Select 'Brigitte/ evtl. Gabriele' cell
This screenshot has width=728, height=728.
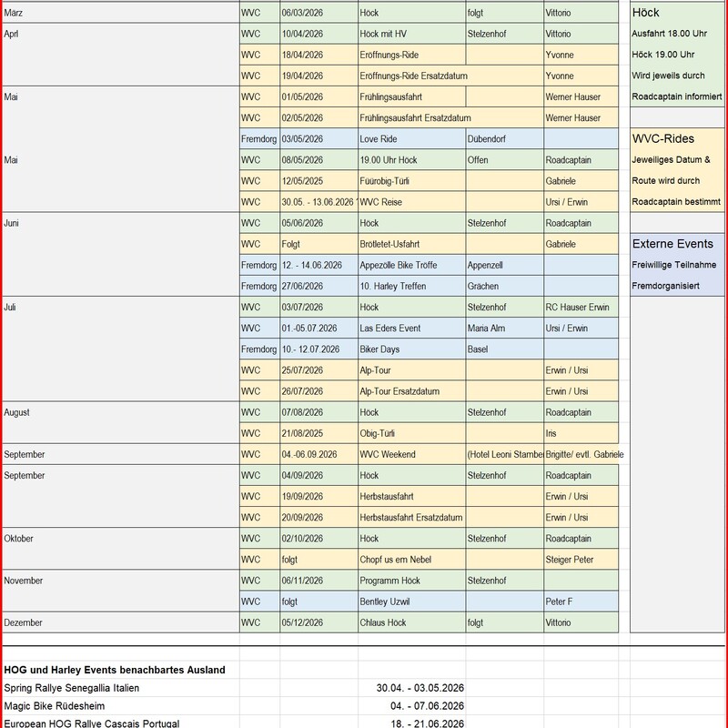click(x=584, y=454)
